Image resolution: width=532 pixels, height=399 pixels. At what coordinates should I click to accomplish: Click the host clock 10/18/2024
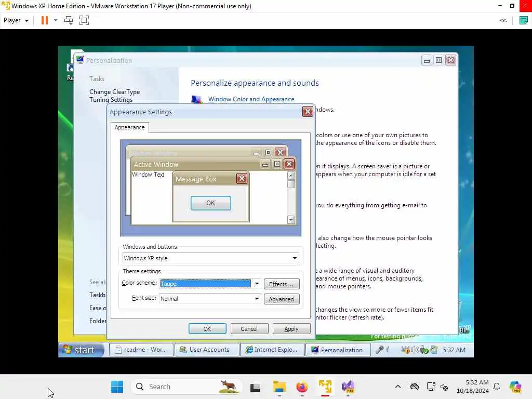coord(473,387)
